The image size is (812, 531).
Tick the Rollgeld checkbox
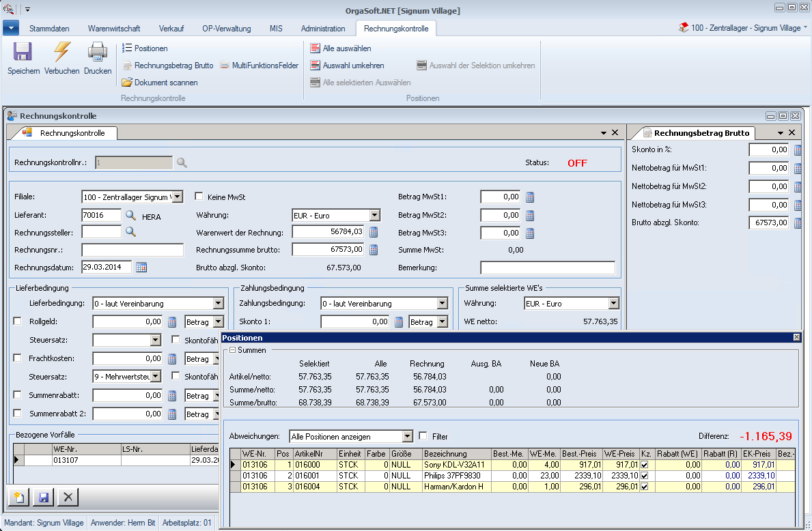click(x=18, y=321)
